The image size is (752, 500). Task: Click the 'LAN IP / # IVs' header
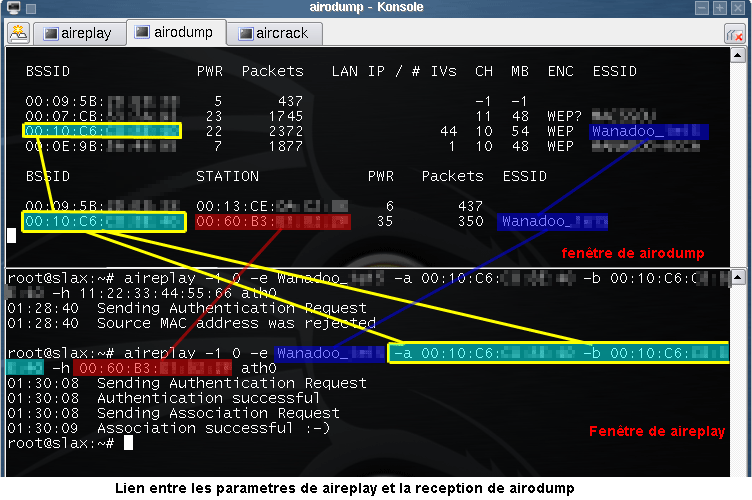pyautogui.click(x=394, y=71)
